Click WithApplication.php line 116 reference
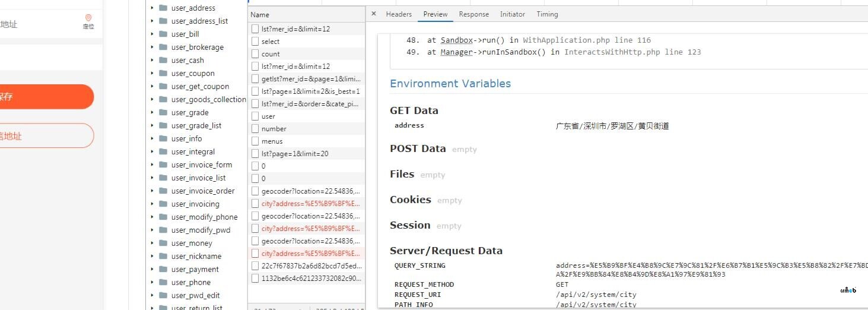 (587, 40)
